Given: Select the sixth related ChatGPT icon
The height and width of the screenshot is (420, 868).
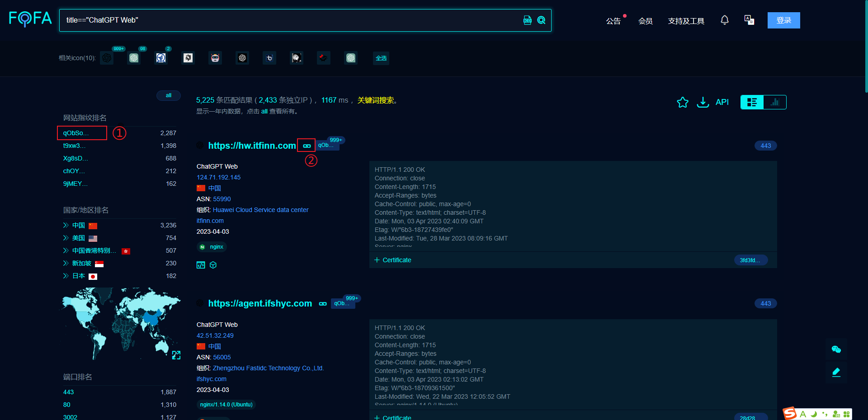Looking at the screenshot, I should 242,58.
